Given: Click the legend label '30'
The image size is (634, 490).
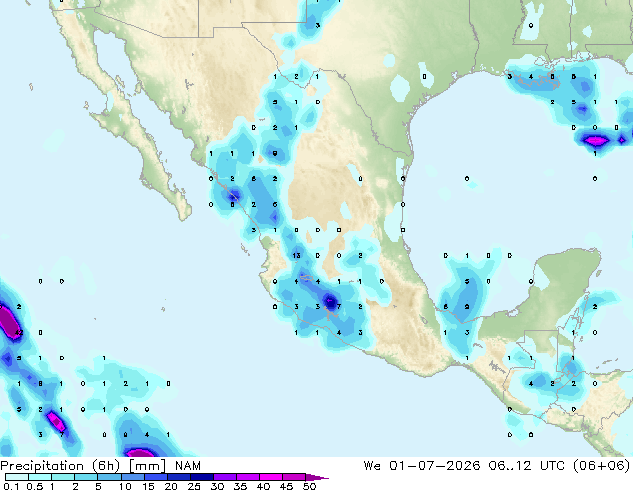Looking at the screenshot, I should pyautogui.click(x=217, y=486).
